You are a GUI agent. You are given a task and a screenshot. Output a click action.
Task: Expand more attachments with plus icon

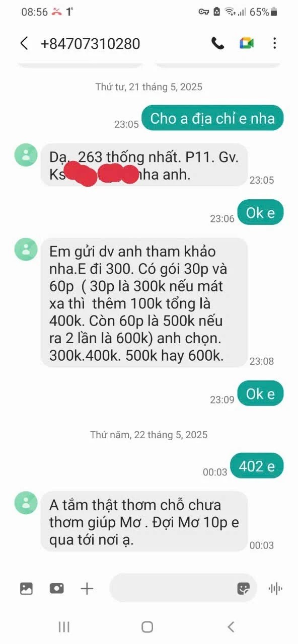pos(87,588)
